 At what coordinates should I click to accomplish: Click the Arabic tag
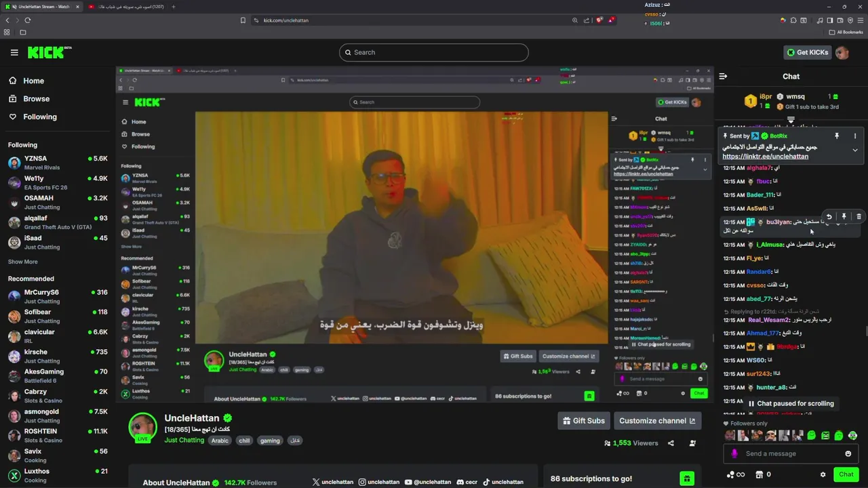point(220,441)
